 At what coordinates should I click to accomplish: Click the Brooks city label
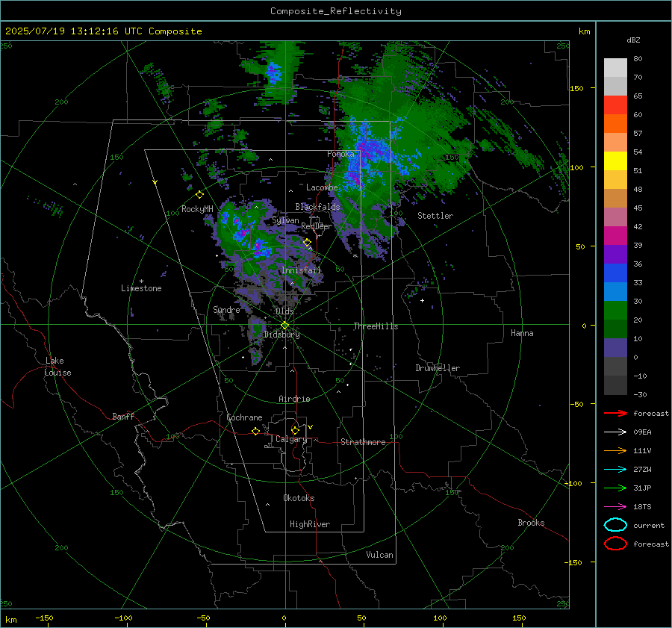point(531,523)
